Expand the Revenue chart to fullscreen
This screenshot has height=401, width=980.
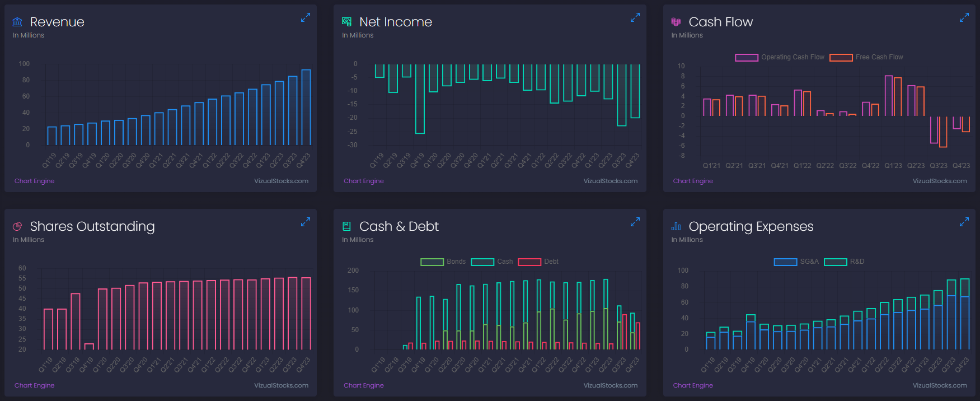pos(305,18)
